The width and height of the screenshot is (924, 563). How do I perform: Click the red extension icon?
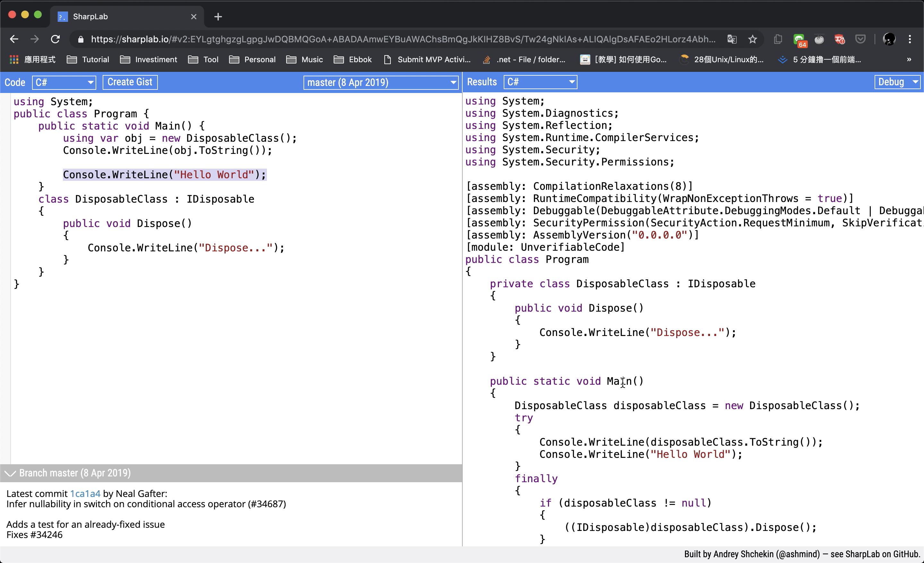pos(840,39)
